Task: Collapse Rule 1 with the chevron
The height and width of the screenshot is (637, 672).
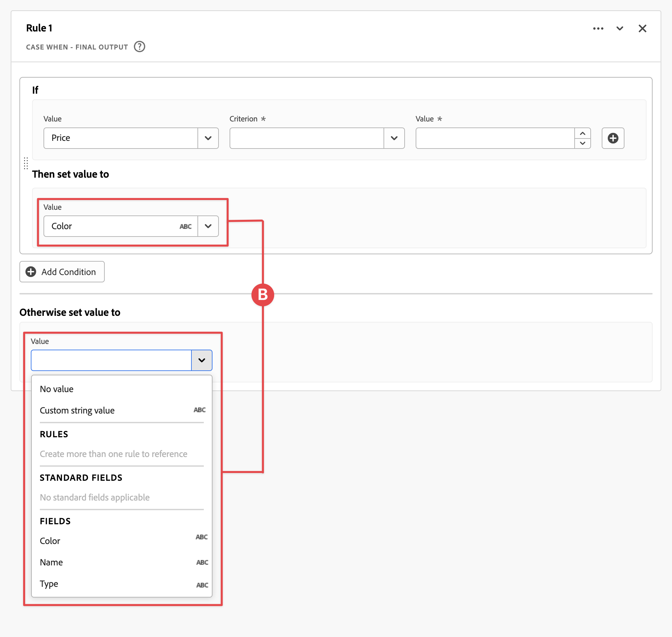Action: [x=620, y=28]
